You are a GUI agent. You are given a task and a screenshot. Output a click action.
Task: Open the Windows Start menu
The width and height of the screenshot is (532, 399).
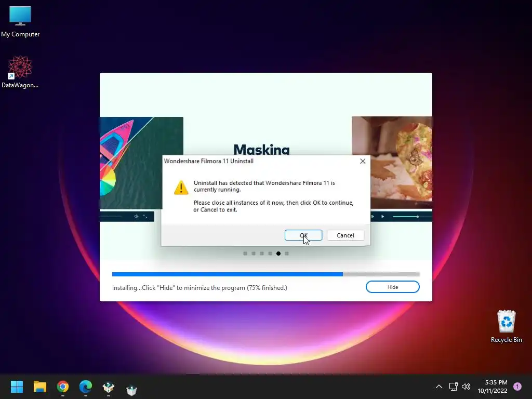point(17,387)
